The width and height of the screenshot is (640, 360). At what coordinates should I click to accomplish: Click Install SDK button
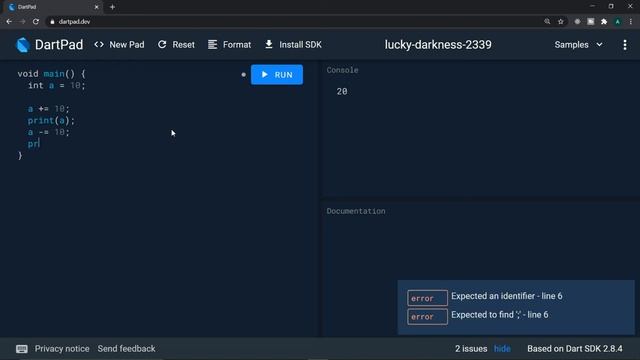click(x=293, y=45)
